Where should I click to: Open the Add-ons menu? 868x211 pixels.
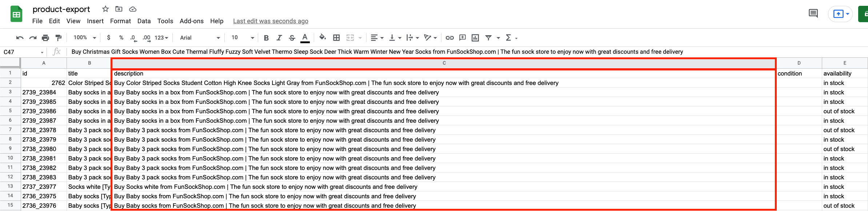192,21
